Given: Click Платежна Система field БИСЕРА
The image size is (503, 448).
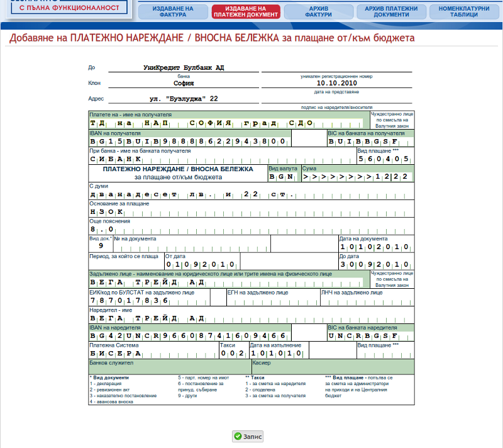Looking at the screenshot, I should [153, 354].
